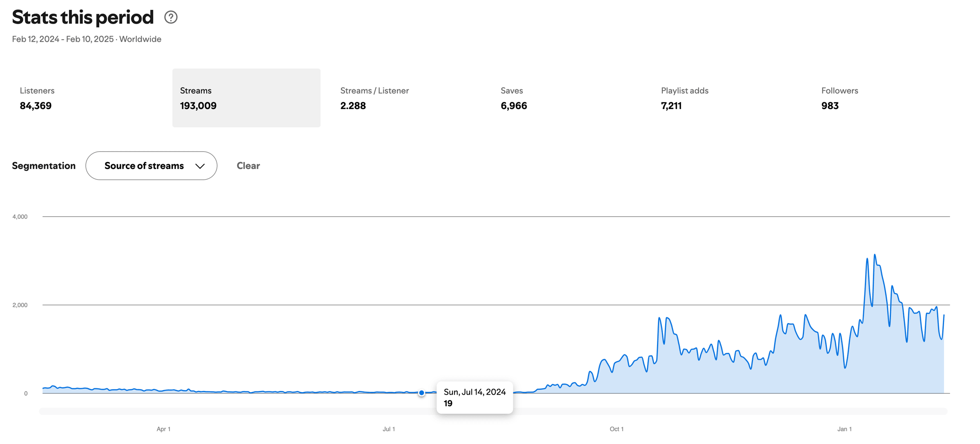Click the Apr 1 axis label
980x444 pixels.
163,429
